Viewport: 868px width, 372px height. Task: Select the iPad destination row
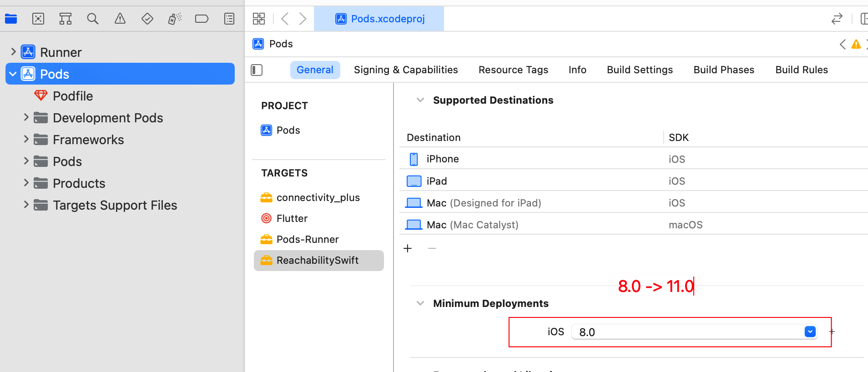(633, 181)
